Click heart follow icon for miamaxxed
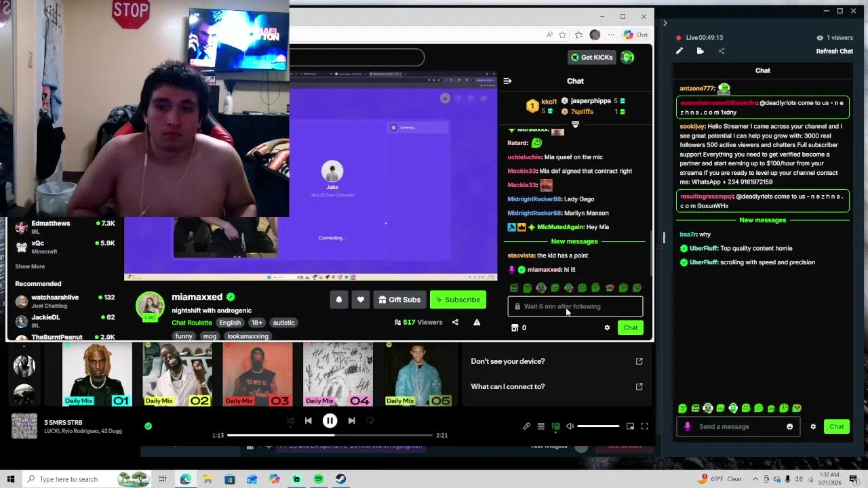The height and width of the screenshot is (488, 868). coord(361,300)
